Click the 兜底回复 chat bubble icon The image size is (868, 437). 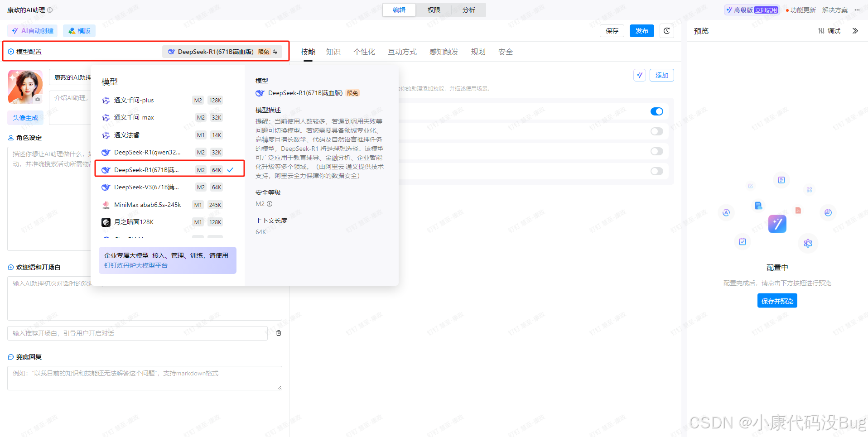pyautogui.click(x=11, y=357)
